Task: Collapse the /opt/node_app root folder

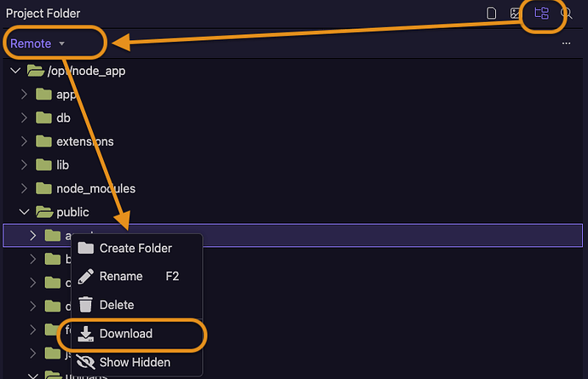Action: tap(15, 71)
